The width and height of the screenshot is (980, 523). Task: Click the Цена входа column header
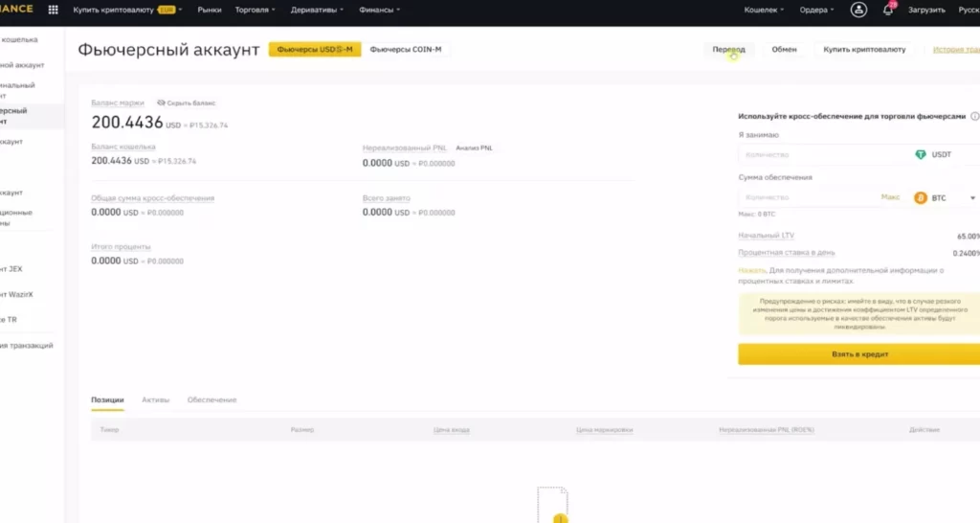(452, 430)
